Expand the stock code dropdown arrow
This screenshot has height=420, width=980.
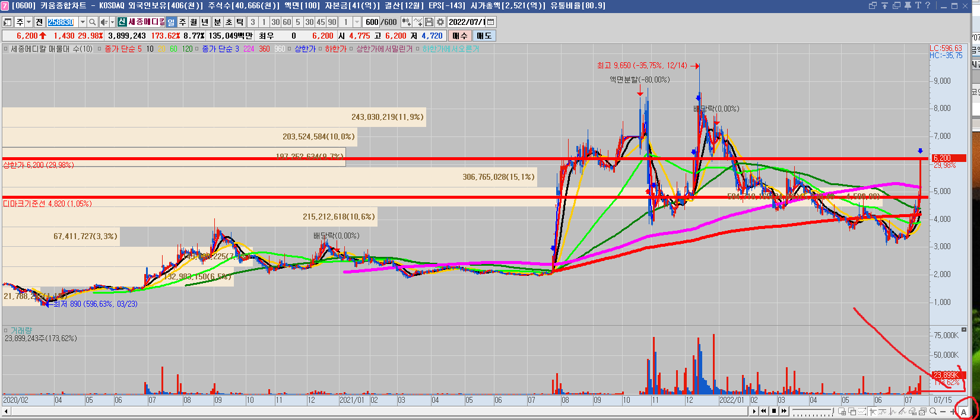tap(83, 22)
